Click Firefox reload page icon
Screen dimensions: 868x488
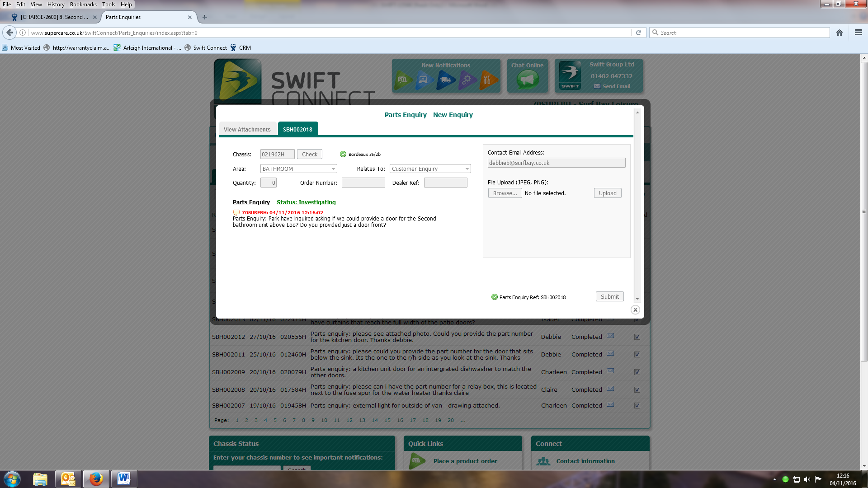click(638, 33)
